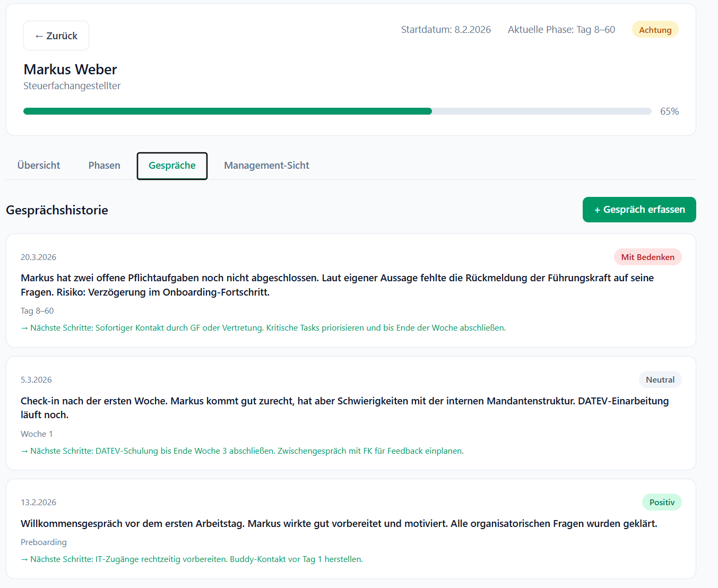Click the onboarding progress bar
Screen dimensions: 718x588
pyautogui.click(x=337, y=111)
